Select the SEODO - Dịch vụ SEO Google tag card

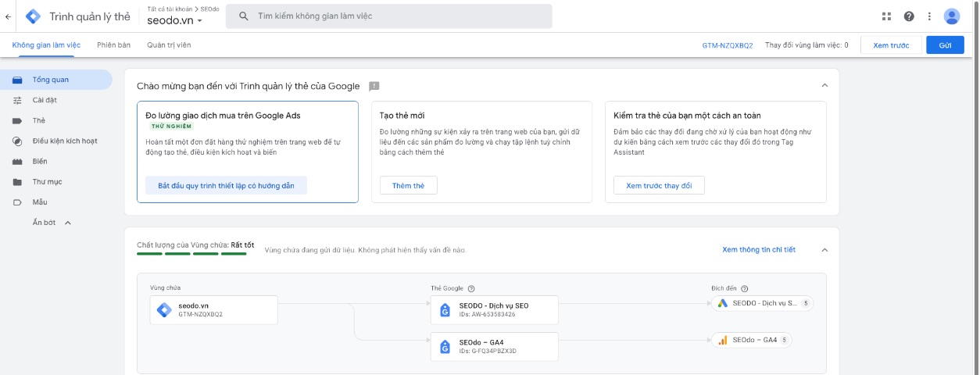pyautogui.click(x=495, y=309)
